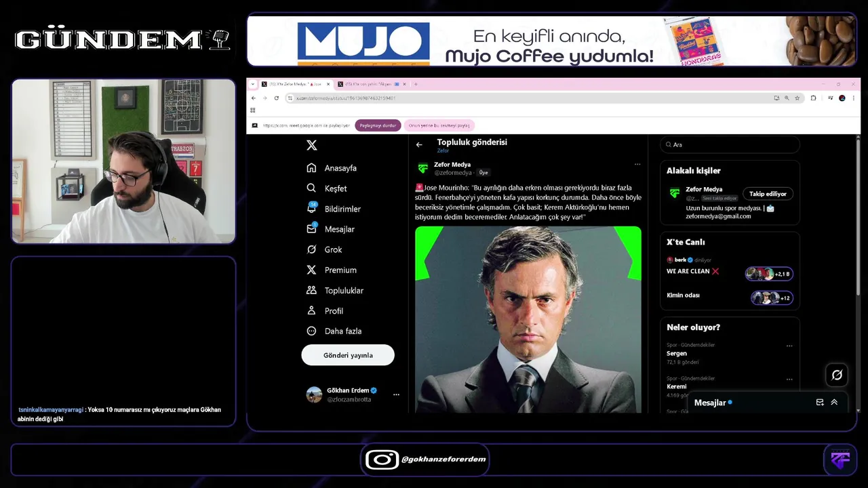
Task: Click Gökhan Erdem account name
Action: [x=348, y=390]
